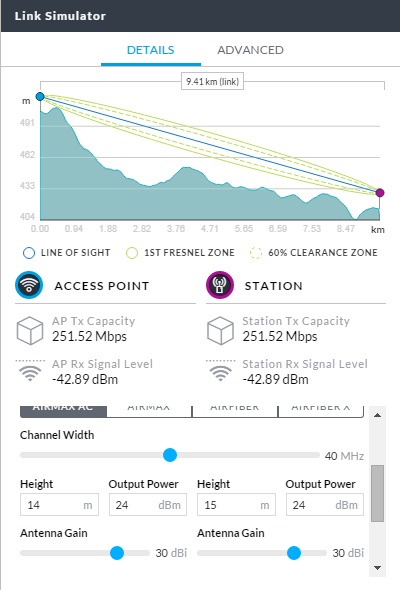This screenshot has height=590, width=400.
Task: Toggle the 1st Fresnel Zone legend circle
Action: click(x=132, y=253)
